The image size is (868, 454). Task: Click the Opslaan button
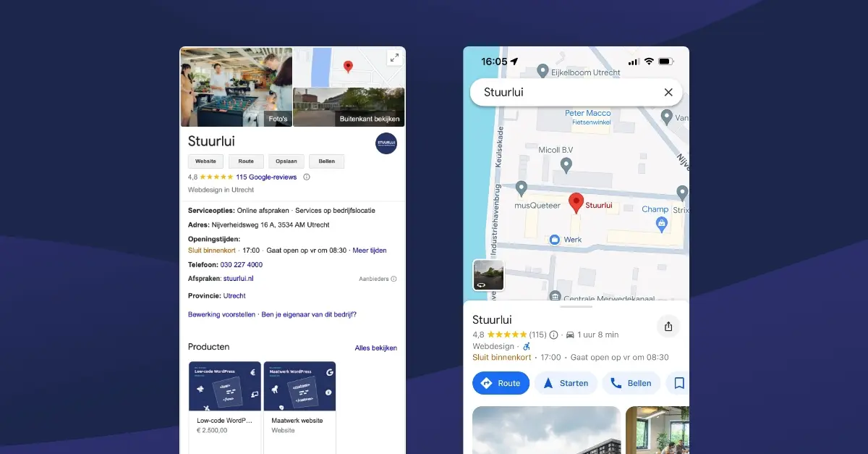click(x=286, y=161)
